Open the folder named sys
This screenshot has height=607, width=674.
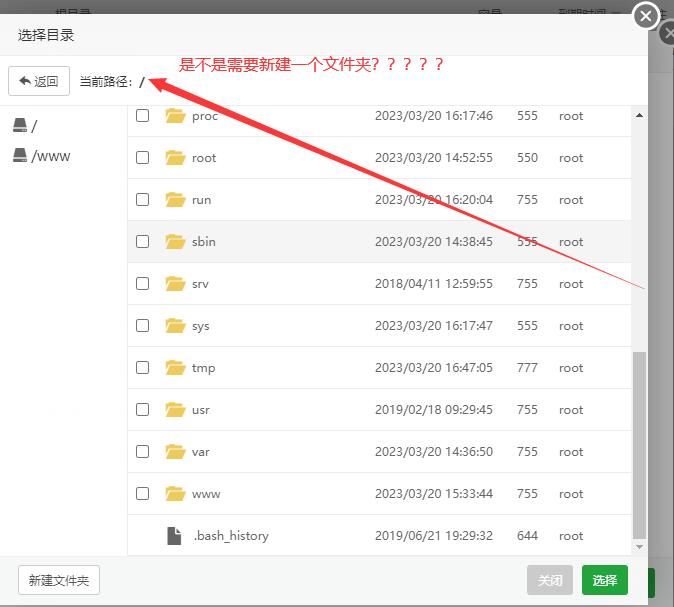pos(200,327)
